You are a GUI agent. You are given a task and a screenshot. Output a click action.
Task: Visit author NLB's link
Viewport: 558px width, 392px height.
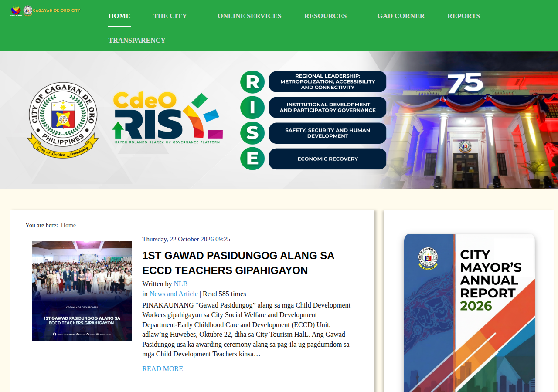tap(180, 284)
